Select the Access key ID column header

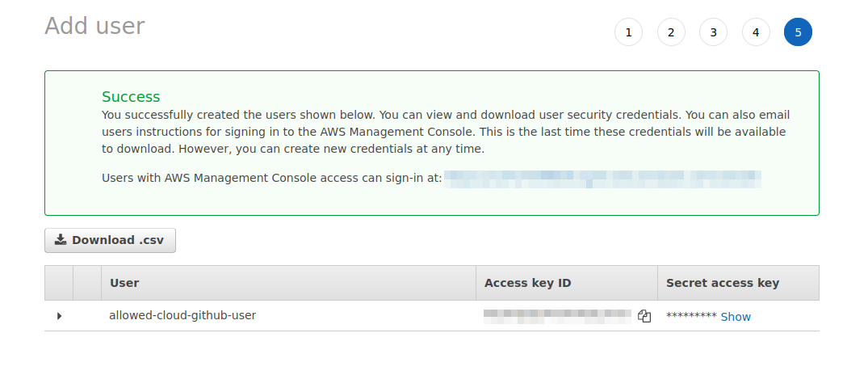(x=527, y=283)
